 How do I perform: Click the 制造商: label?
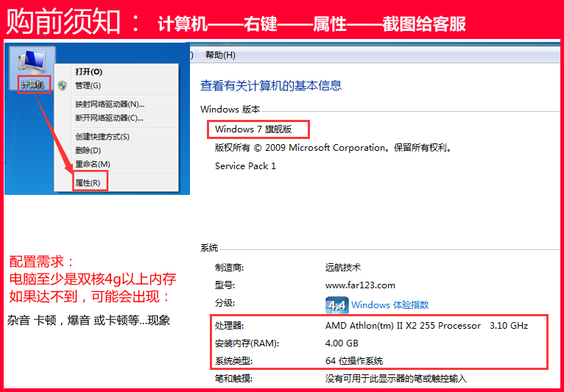point(229,267)
